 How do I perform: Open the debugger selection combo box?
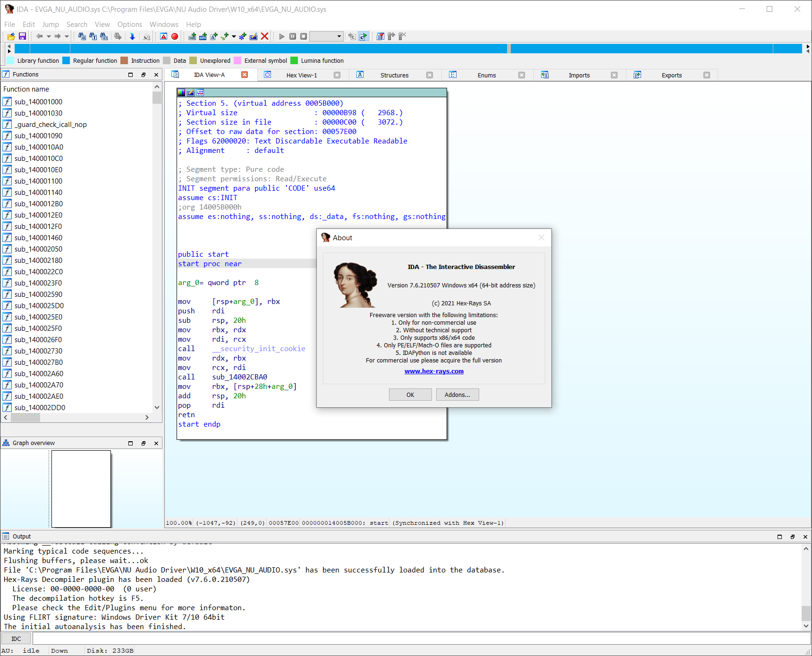coord(326,36)
